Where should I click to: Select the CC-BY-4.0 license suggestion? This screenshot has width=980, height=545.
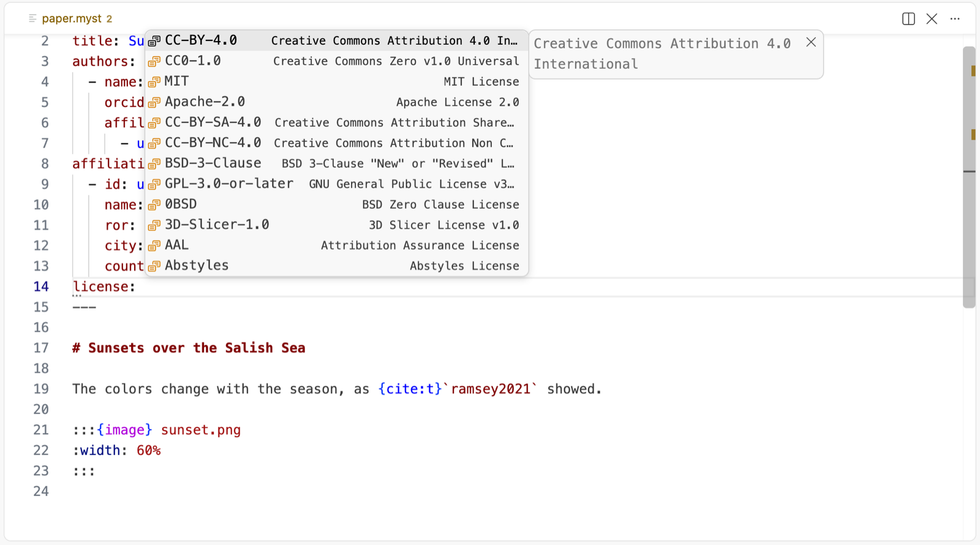point(336,40)
